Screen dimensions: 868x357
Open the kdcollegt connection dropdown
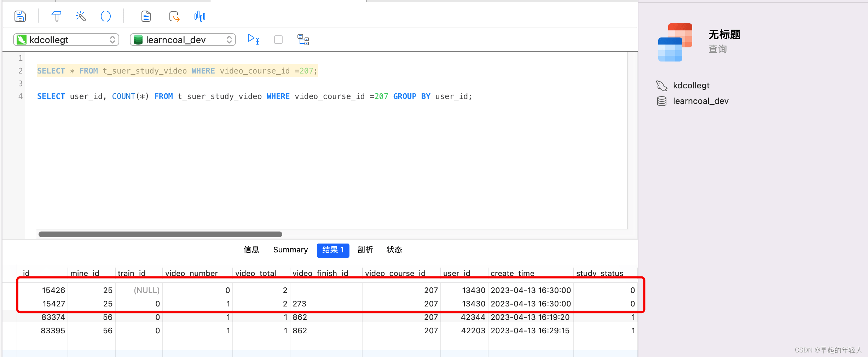(66, 40)
